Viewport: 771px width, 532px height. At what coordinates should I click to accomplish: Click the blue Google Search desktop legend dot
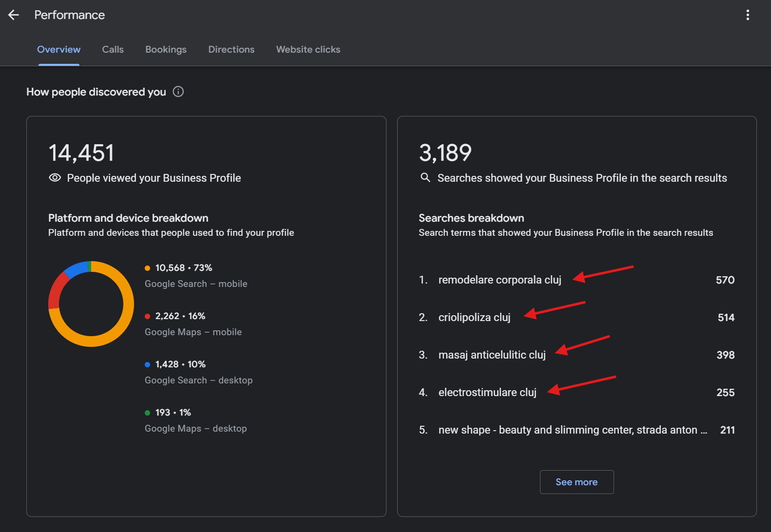[x=147, y=364]
